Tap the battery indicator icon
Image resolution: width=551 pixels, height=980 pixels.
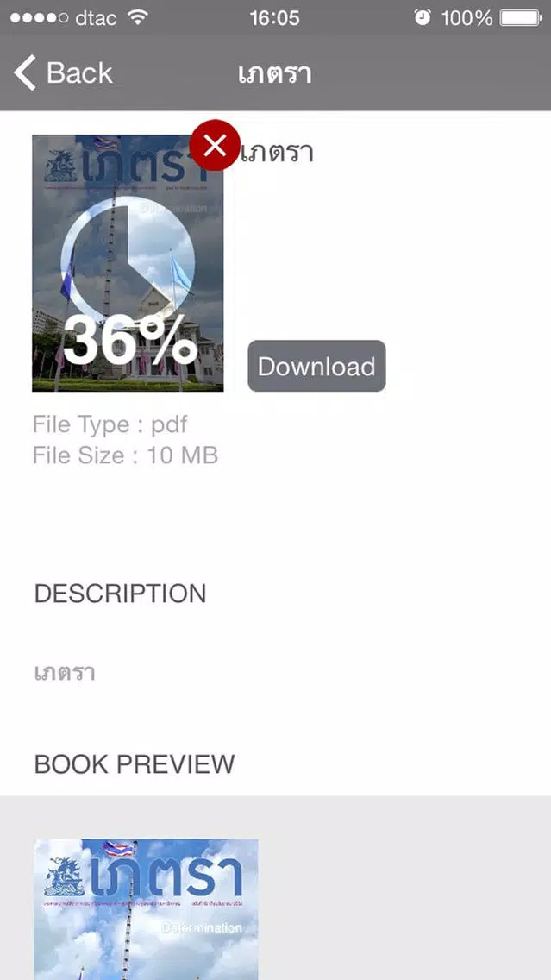(x=521, y=17)
